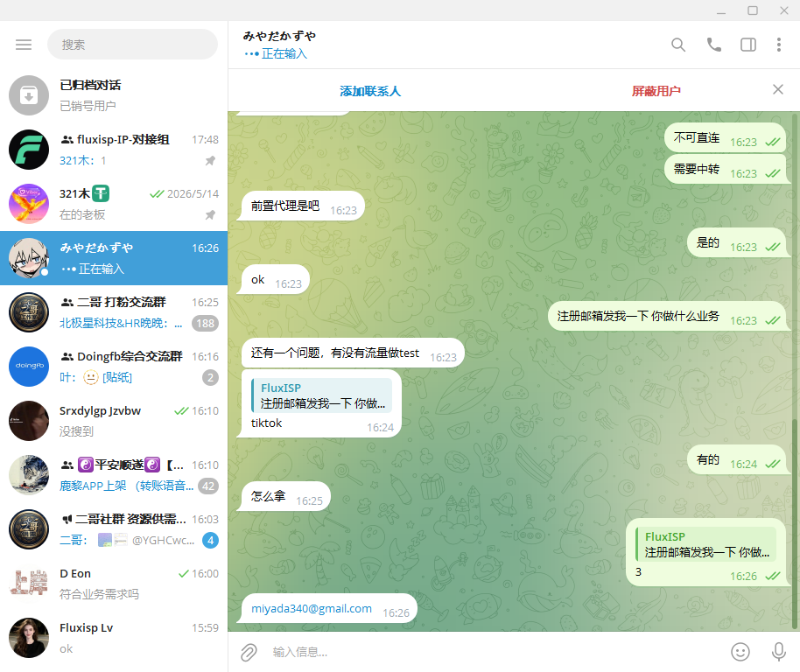Dismiss the add contact bar
Viewport: 800px width, 672px height.
click(x=778, y=90)
